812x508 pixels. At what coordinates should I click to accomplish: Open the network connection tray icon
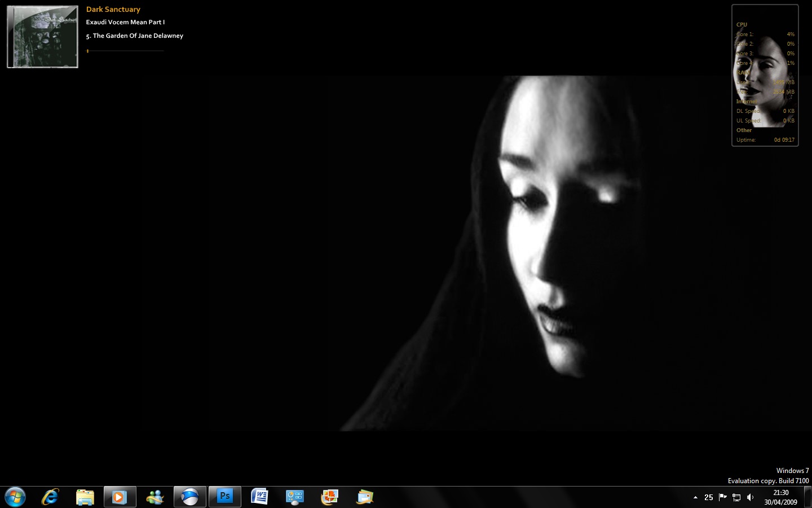point(736,497)
